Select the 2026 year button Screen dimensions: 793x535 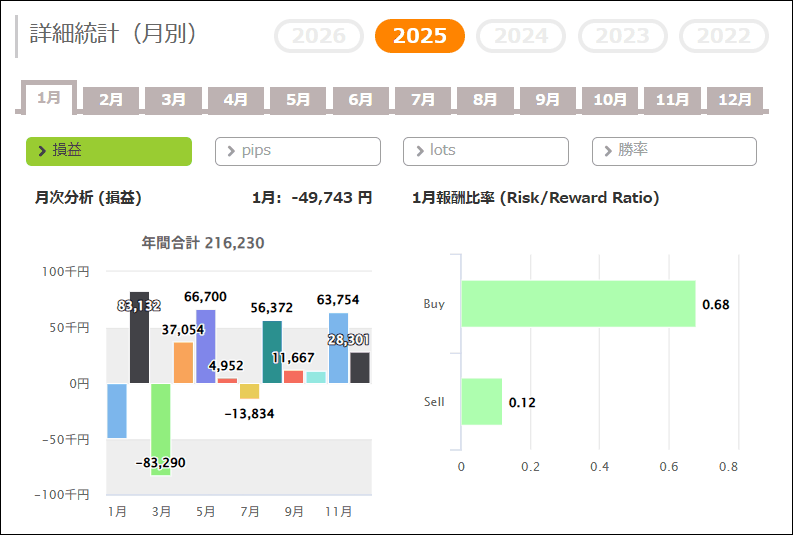point(319,36)
